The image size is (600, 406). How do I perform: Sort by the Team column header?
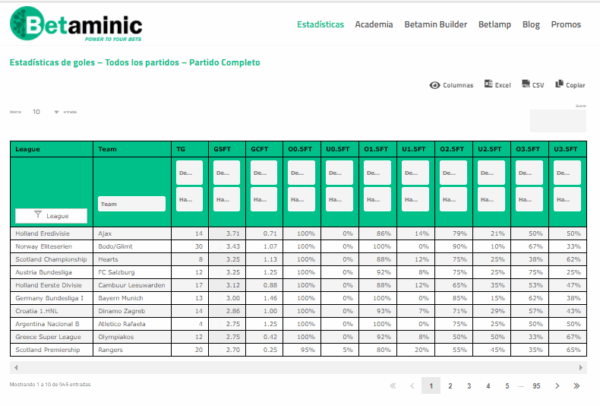(132, 149)
